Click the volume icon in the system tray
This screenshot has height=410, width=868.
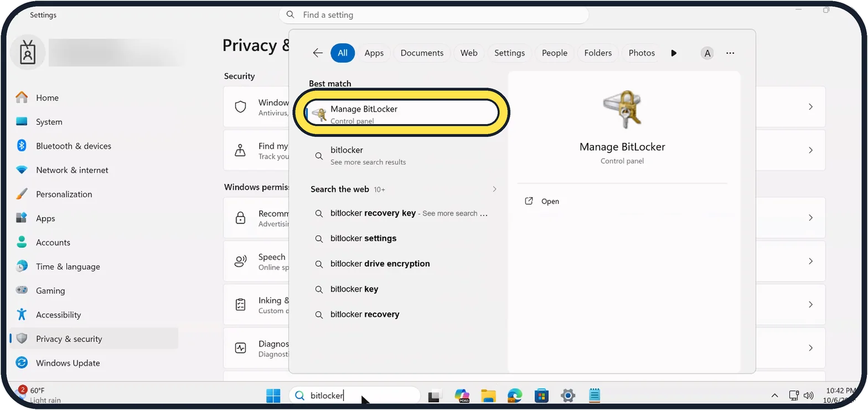[809, 396]
